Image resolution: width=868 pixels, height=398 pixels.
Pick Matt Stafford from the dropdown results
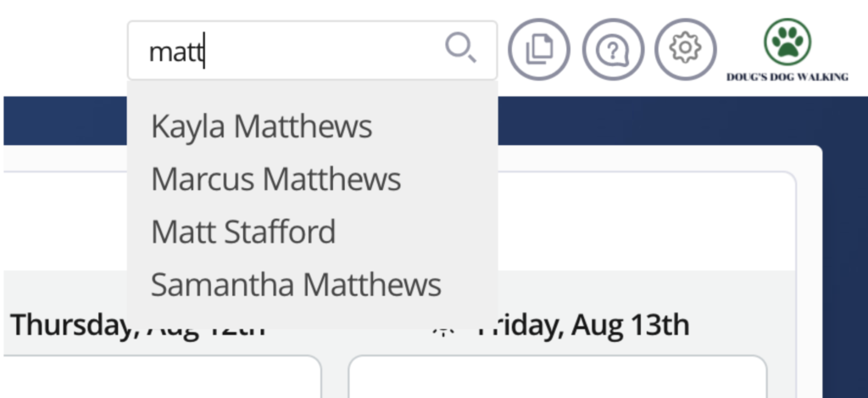pyautogui.click(x=243, y=232)
